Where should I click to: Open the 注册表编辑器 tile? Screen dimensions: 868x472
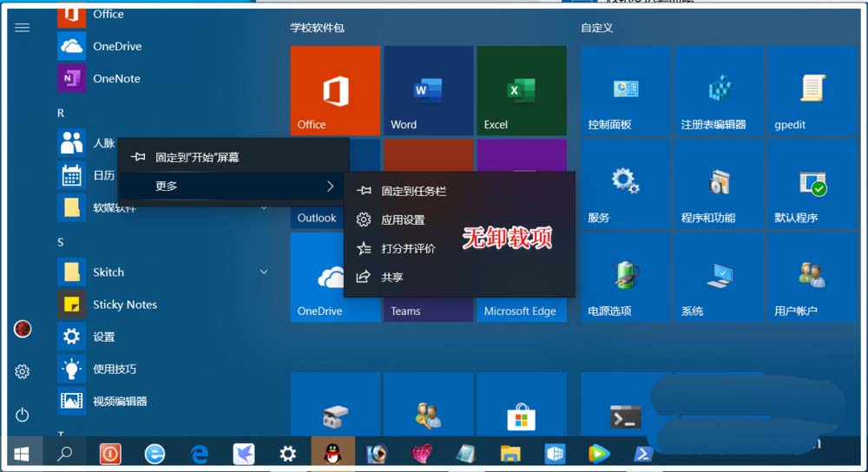pos(719,90)
